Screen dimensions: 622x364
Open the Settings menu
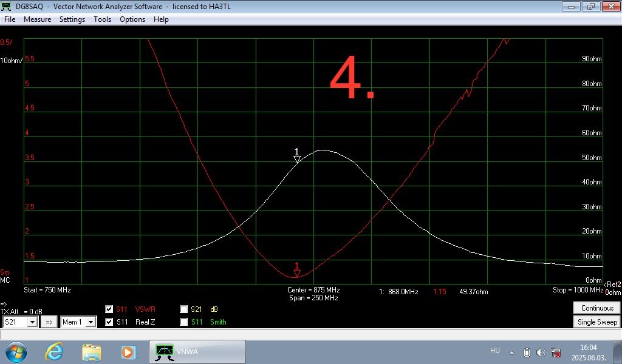(x=72, y=19)
